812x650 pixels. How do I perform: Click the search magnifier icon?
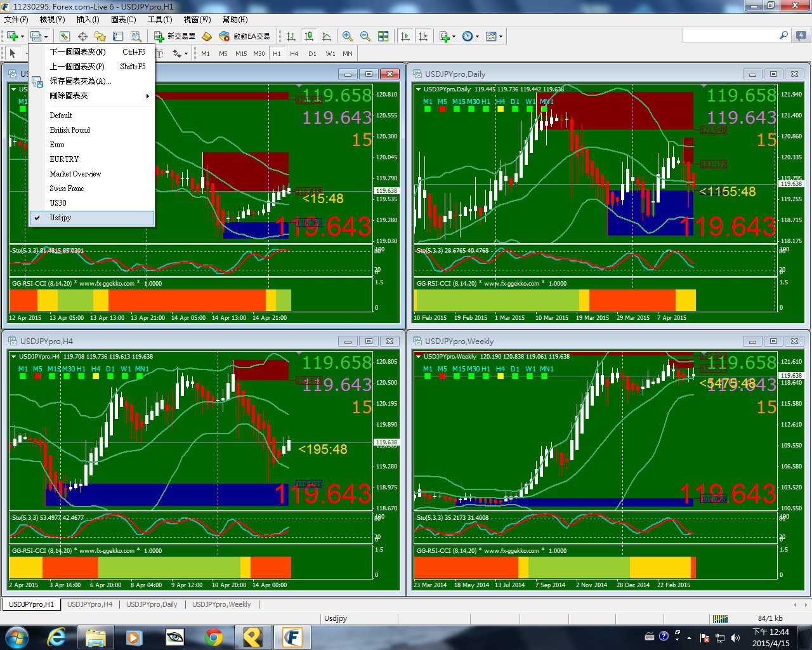(x=783, y=36)
